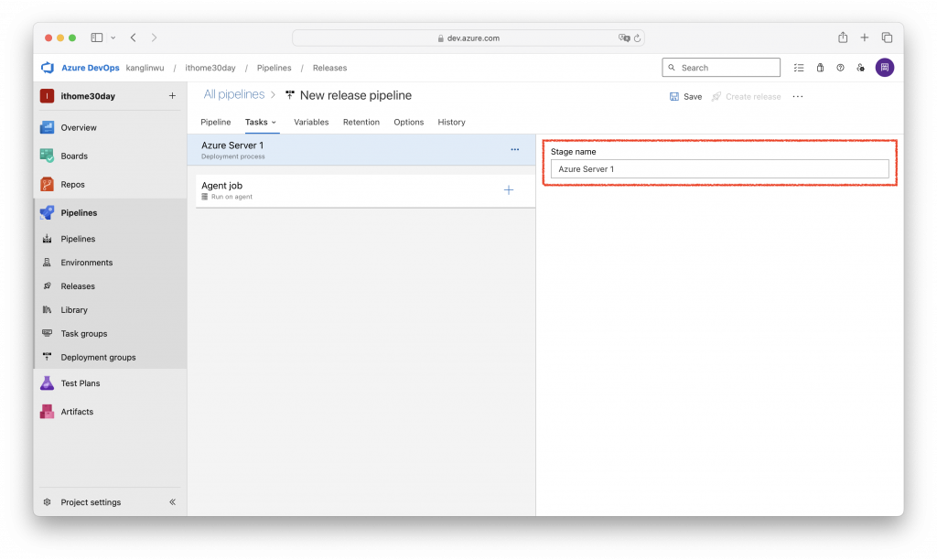Viewport: 937px width, 560px height.
Task: Switch to the Options tab
Action: point(409,122)
